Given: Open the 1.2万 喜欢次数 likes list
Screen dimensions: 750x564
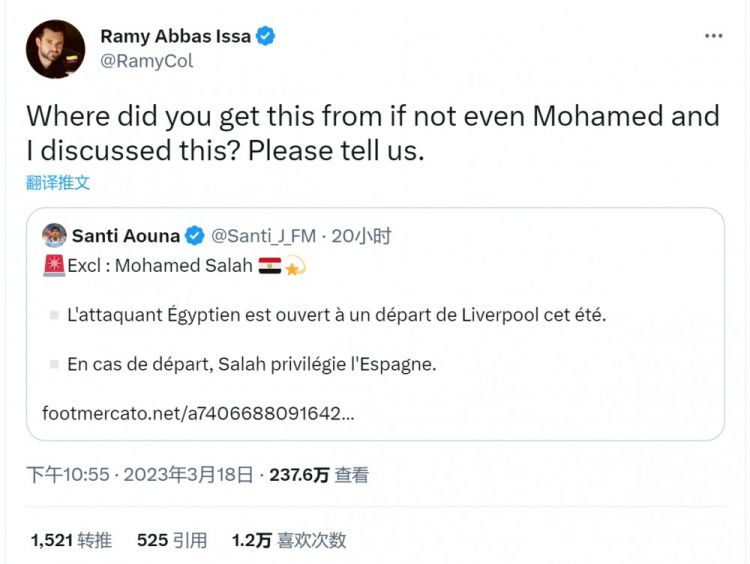Looking at the screenshot, I should 288,540.
